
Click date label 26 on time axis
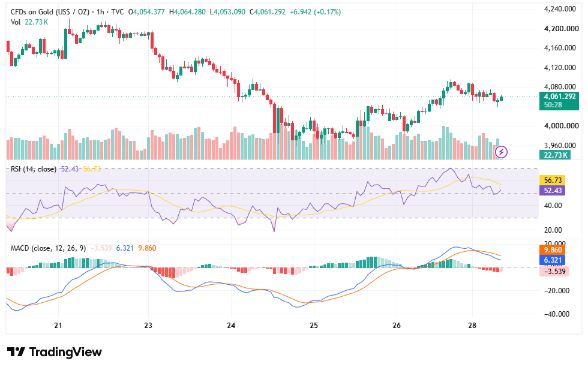[x=397, y=326]
